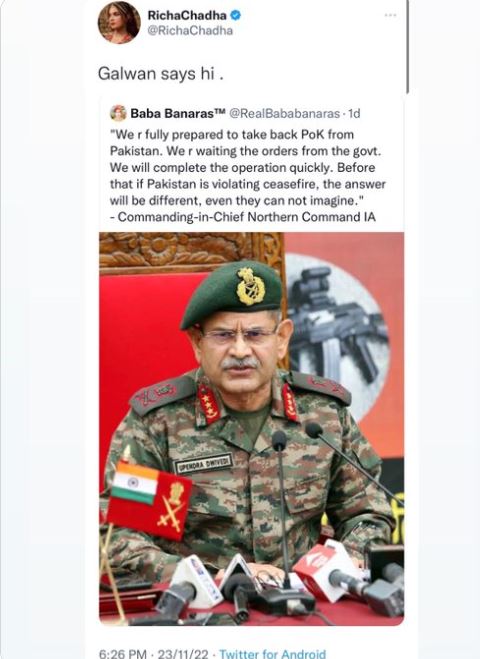Open the Baba Banaras display name
The image size is (480, 659).
(178, 113)
